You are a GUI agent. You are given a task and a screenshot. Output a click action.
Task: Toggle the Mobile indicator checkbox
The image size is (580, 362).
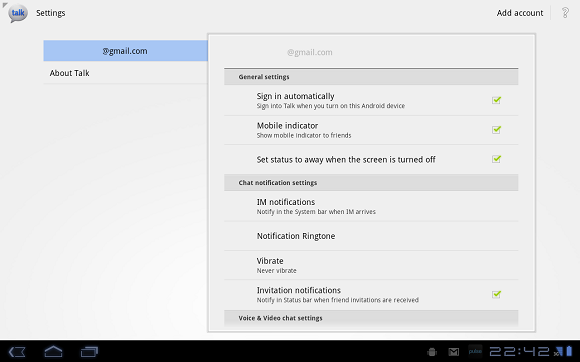[496, 130]
